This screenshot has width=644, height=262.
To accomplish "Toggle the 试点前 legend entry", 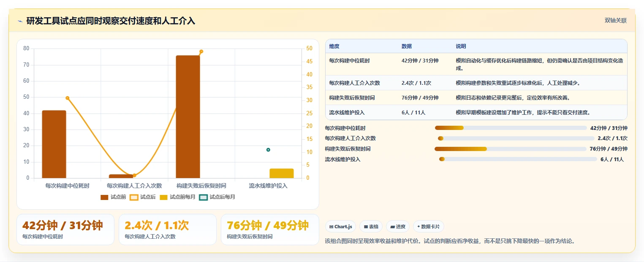I will point(113,197).
